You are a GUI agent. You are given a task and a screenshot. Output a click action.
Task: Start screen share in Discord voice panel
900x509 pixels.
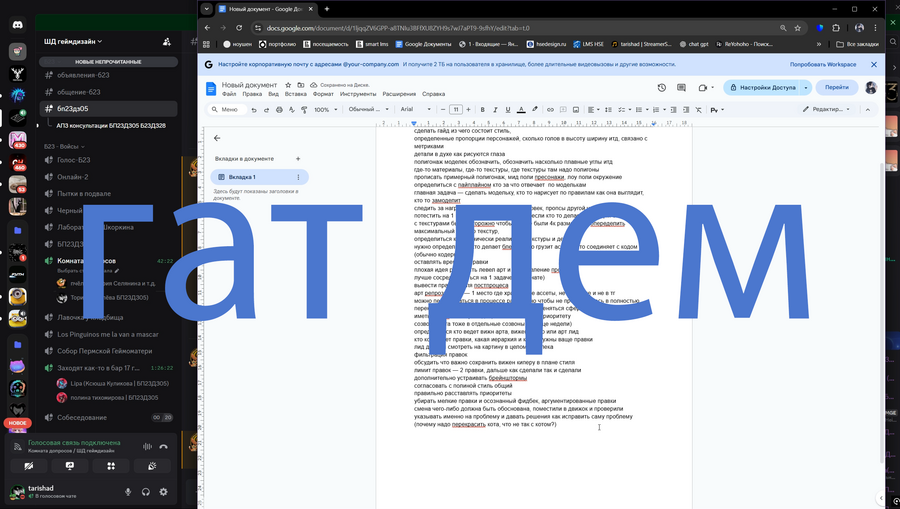click(69, 466)
